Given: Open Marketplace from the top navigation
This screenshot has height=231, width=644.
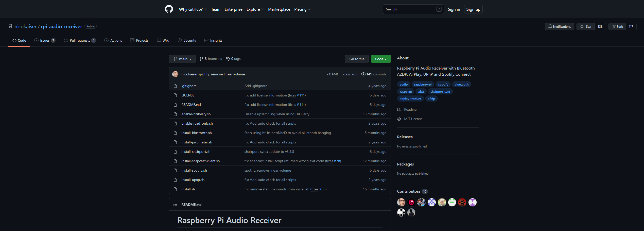Looking at the screenshot, I should [279, 9].
